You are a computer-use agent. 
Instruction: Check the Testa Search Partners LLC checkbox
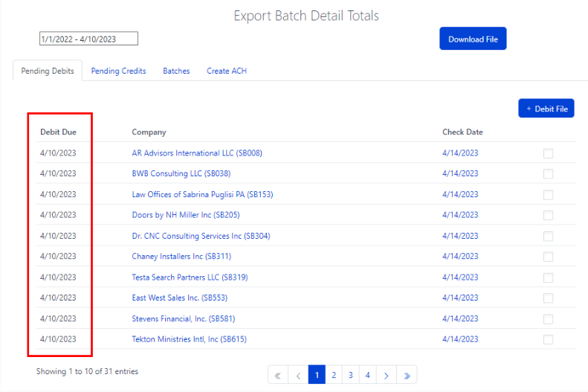(549, 277)
